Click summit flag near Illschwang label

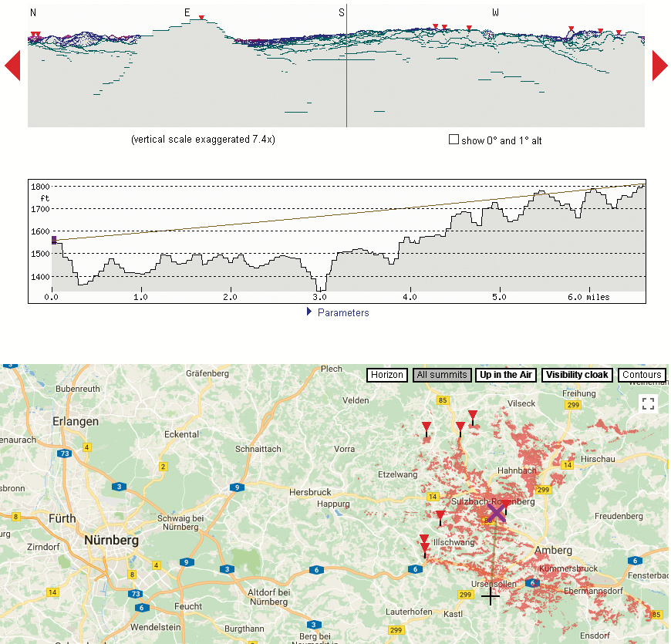click(x=424, y=549)
